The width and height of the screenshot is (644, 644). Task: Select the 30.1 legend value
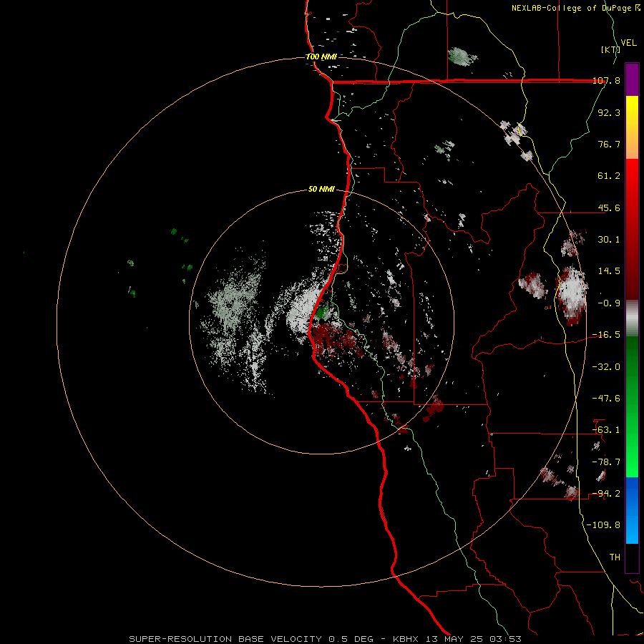tap(609, 240)
